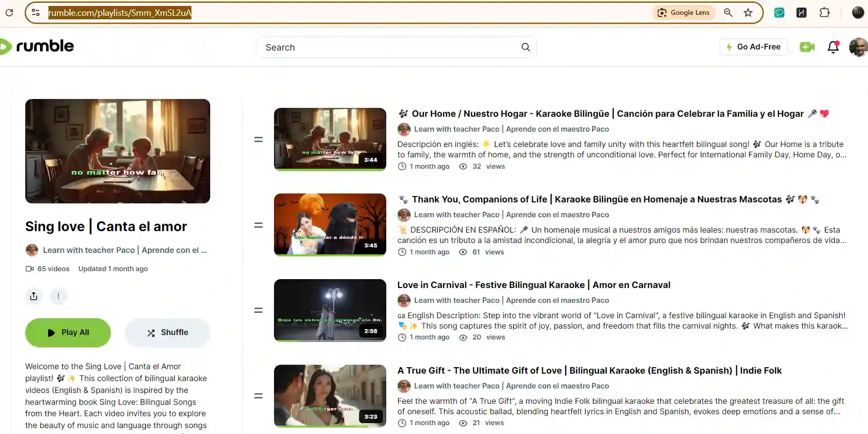The height and width of the screenshot is (434, 868).
Task: Open the Extensions puzzle-piece menu
Action: tap(824, 12)
